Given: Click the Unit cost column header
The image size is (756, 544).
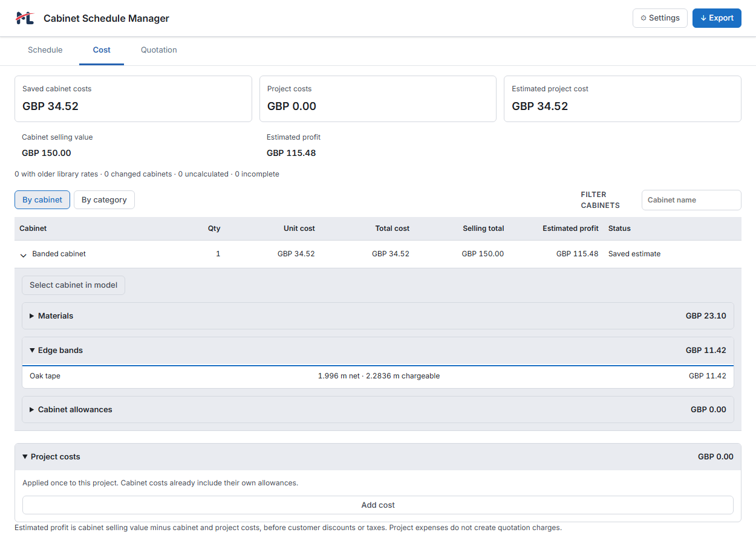Looking at the screenshot, I should coord(299,228).
